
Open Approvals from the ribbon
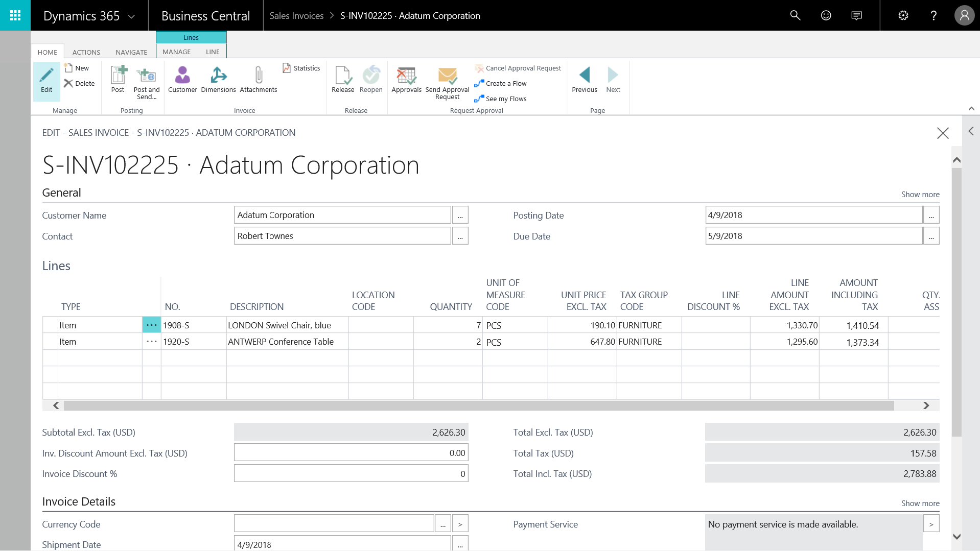click(x=406, y=77)
